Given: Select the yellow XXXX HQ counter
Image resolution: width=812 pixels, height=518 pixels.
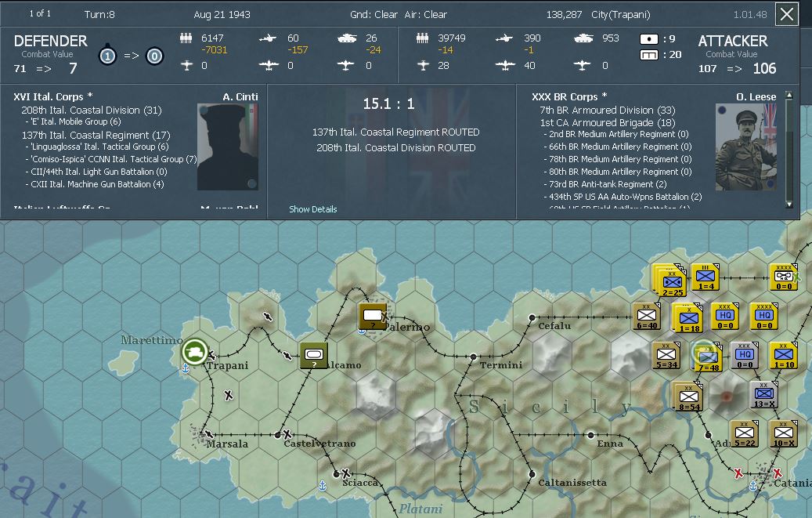Looking at the screenshot, I should (x=764, y=317).
